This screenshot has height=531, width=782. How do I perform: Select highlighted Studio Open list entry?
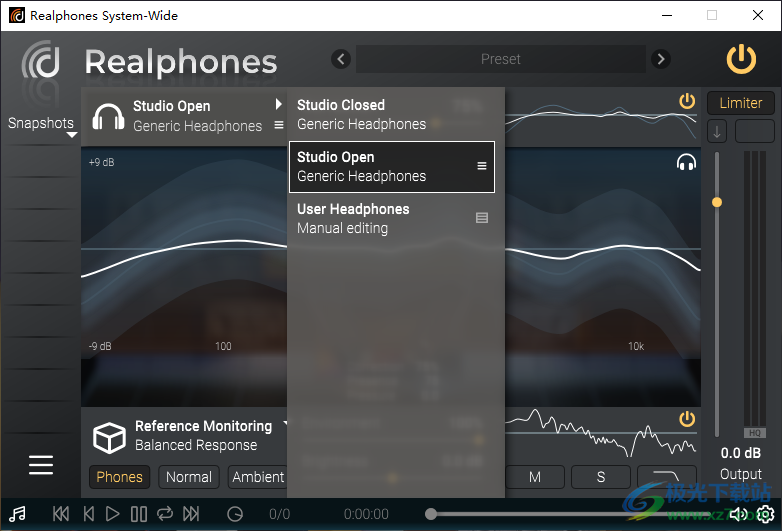pos(392,167)
